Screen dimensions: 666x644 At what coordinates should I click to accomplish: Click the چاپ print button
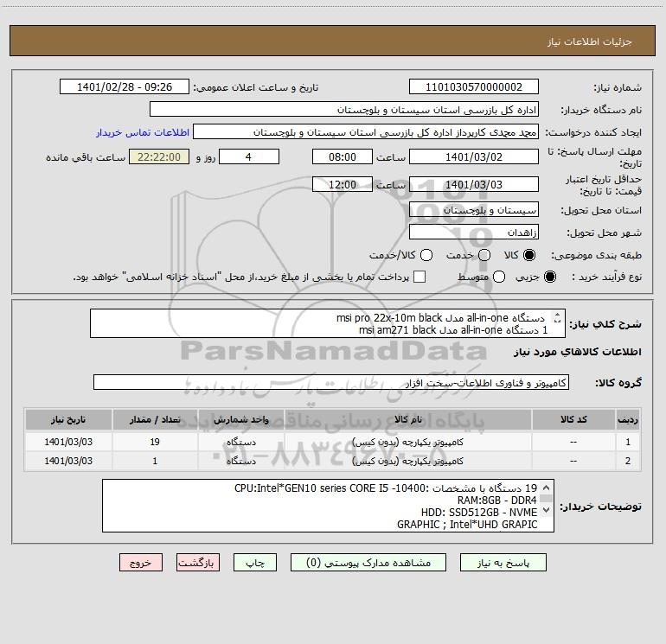255,563
